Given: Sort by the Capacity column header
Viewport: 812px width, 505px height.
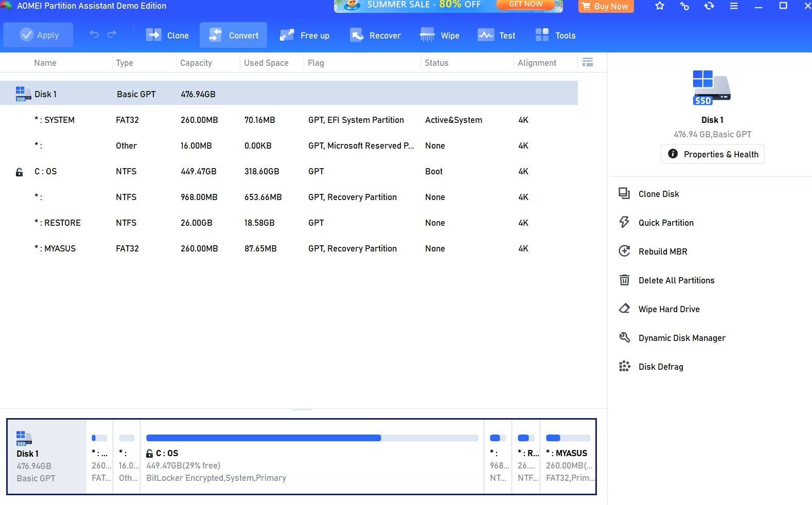Looking at the screenshot, I should coord(196,63).
